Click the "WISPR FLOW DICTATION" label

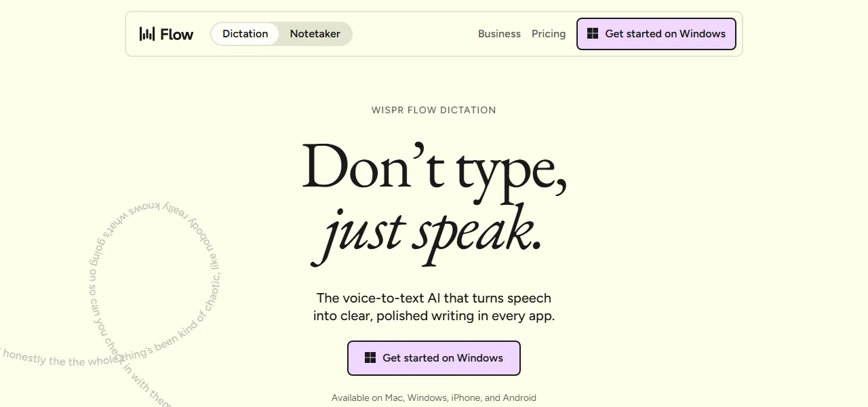coord(434,110)
